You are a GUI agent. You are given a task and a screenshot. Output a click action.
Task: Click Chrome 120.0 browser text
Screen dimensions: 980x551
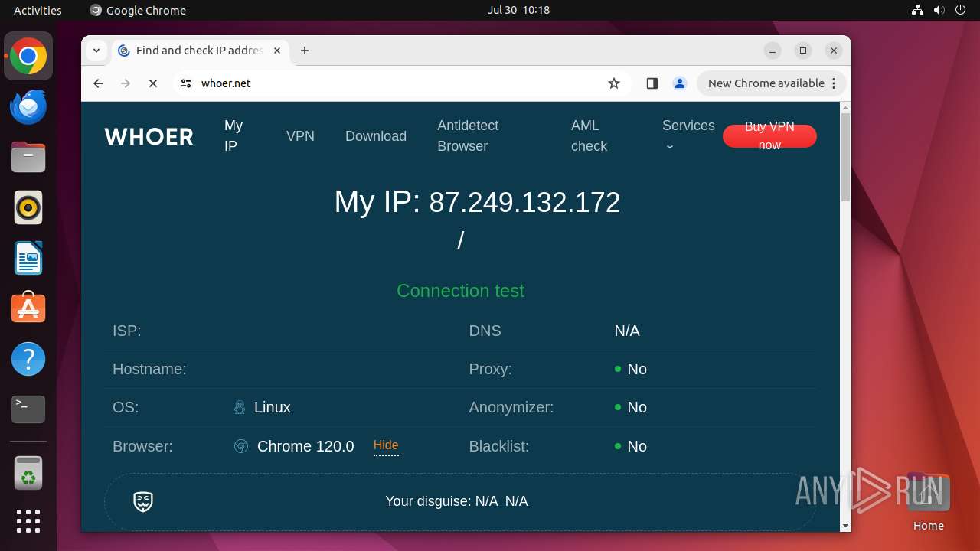coord(305,446)
